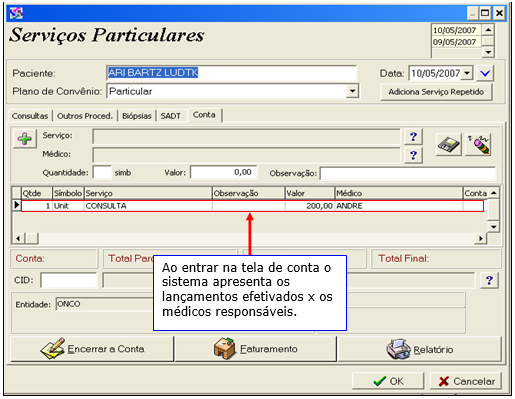Click the Símbolo column header
This screenshot has height=399, width=515.
pos(68,193)
